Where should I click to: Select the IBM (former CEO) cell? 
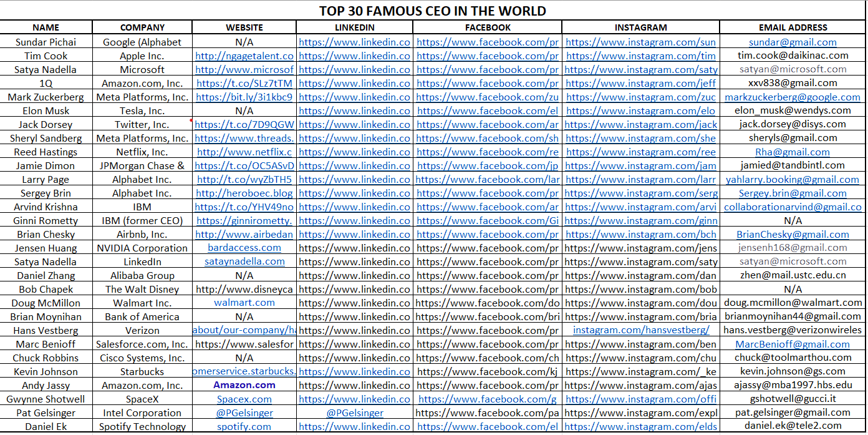142,220
